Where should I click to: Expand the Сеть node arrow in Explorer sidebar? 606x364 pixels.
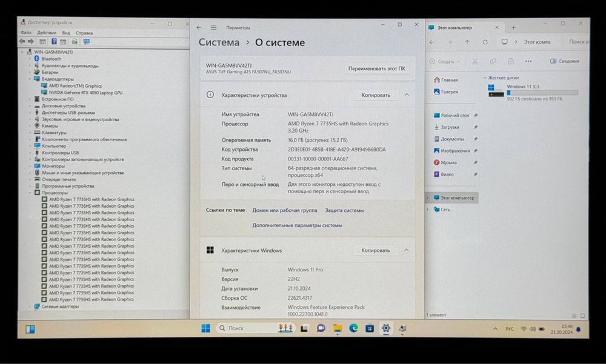click(427, 210)
